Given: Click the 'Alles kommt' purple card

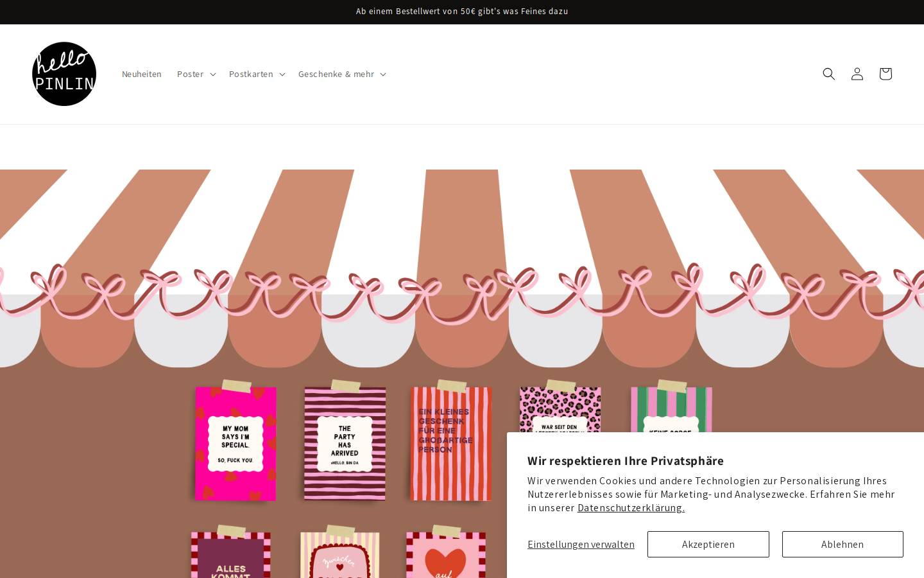Looking at the screenshot, I should pos(231,555).
